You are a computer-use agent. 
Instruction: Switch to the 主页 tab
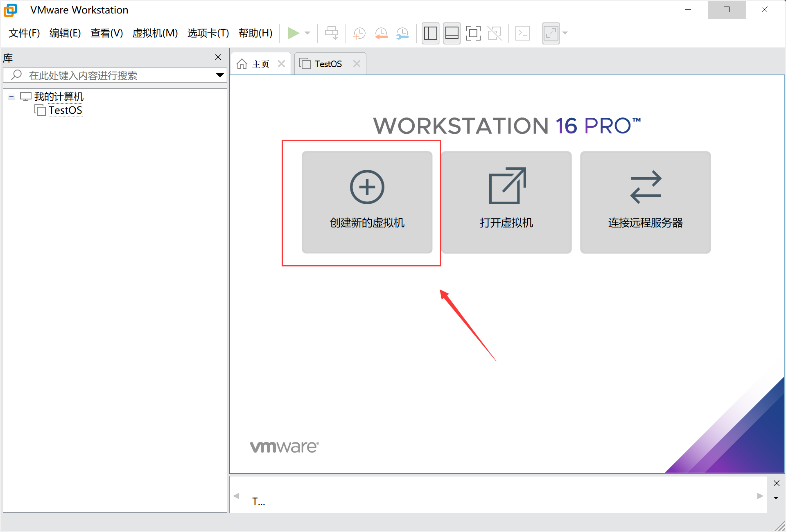point(261,64)
